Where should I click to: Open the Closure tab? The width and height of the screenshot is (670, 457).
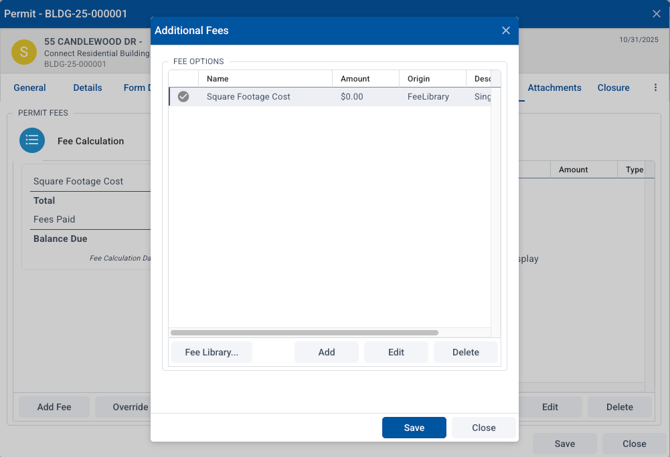[613, 88]
